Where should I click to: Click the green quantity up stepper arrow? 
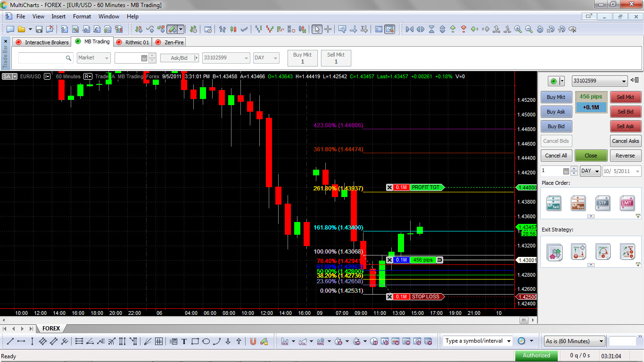point(574,169)
